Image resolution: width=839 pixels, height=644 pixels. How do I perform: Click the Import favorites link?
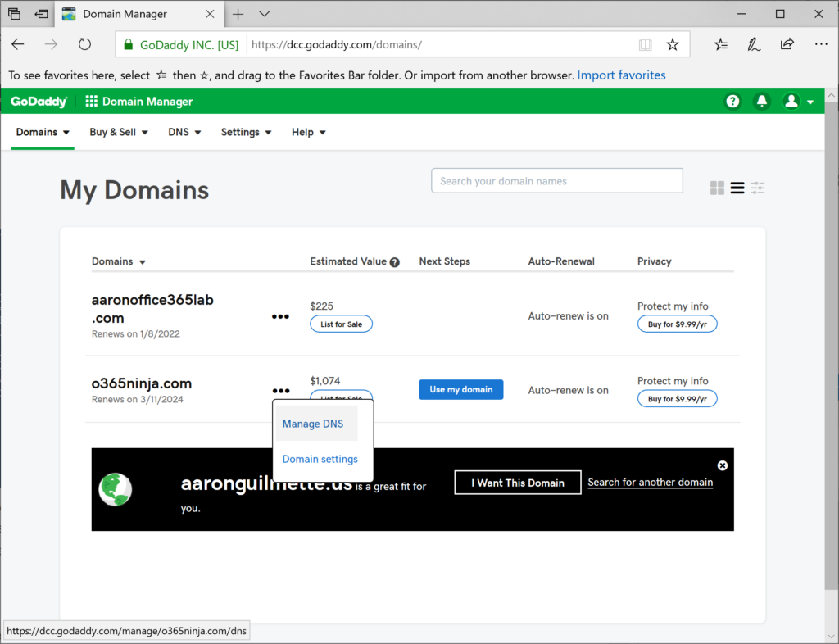tap(621, 75)
